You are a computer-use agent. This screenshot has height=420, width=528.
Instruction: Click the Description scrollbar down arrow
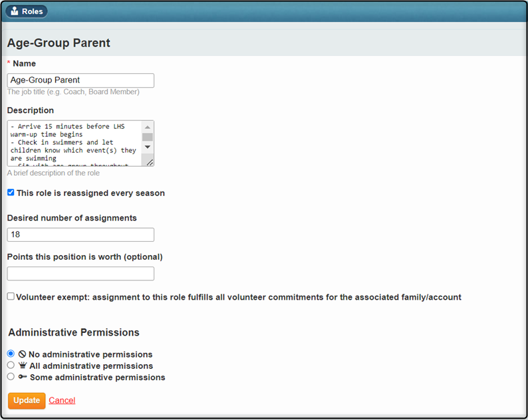(x=148, y=148)
